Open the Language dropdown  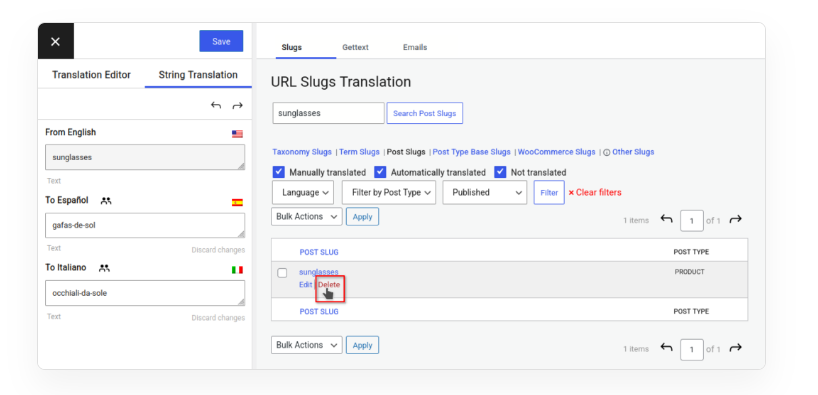pyautogui.click(x=303, y=193)
